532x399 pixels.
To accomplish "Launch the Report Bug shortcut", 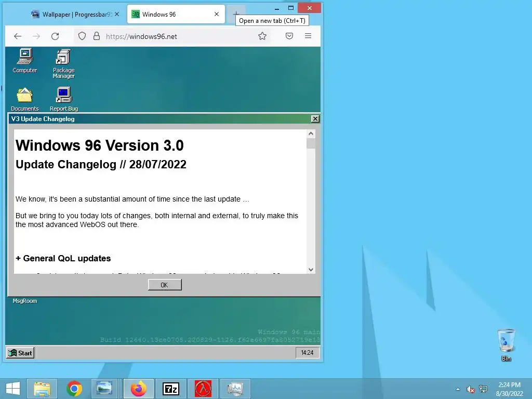I will coord(64,99).
